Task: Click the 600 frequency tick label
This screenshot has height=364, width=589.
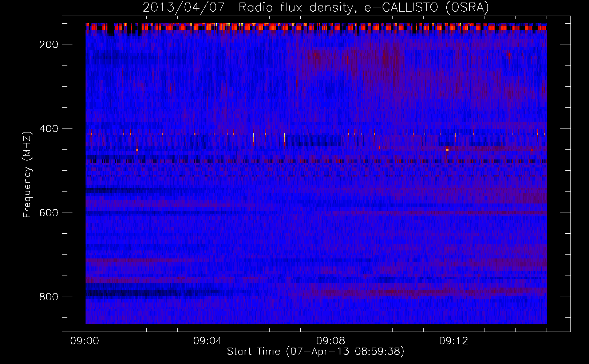Action: point(49,213)
